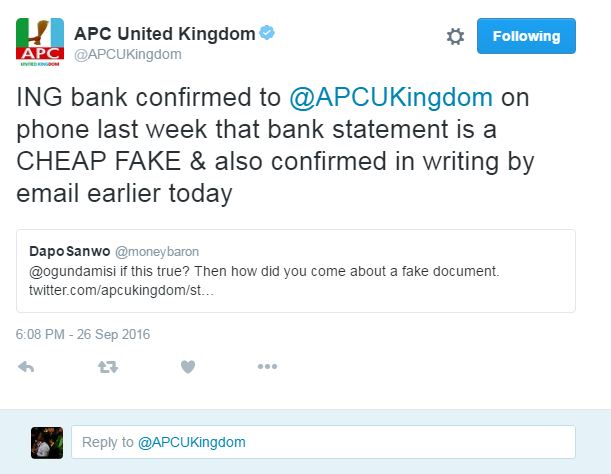Open the gear settings dropdown
Screen dimensions: 611x474
455,37
